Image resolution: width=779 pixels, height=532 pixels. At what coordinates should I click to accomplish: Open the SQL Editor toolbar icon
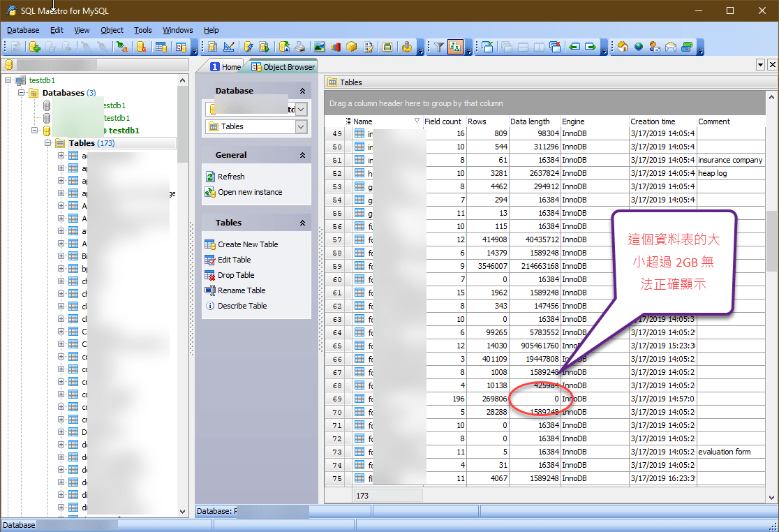pyautogui.click(x=213, y=47)
